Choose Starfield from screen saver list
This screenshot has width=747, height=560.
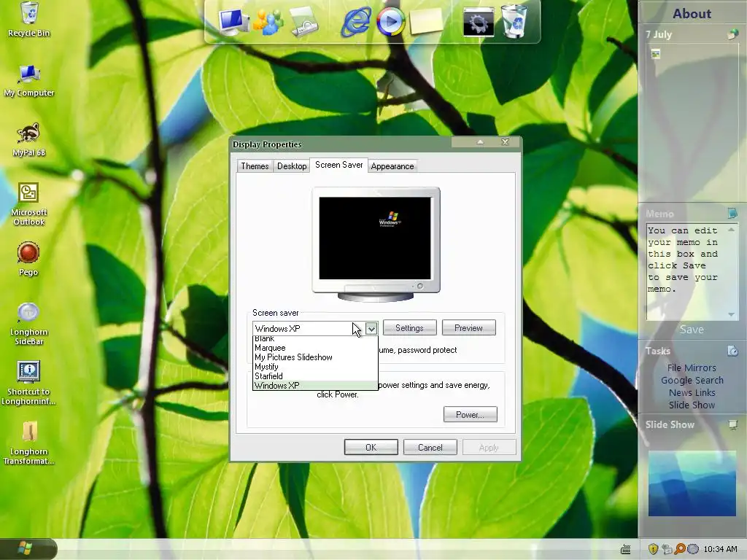click(315, 376)
